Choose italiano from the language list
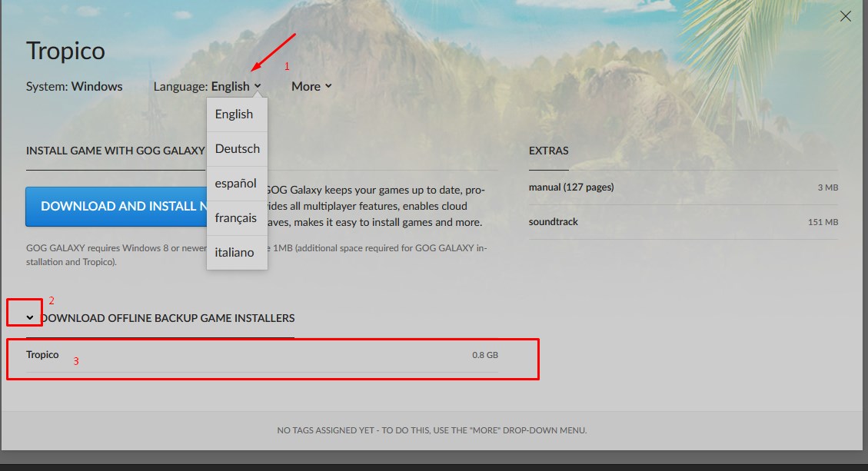The height and width of the screenshot is (471, 868). click(237, 252)
